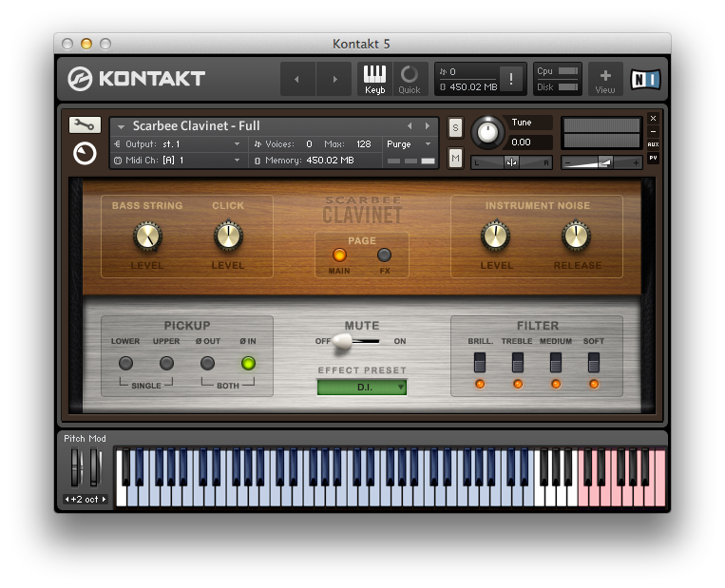Image resolution: width=725 pixels, height=588 pixels.
Task: Click the panic exclamation mark button
Action: (511, 79)
